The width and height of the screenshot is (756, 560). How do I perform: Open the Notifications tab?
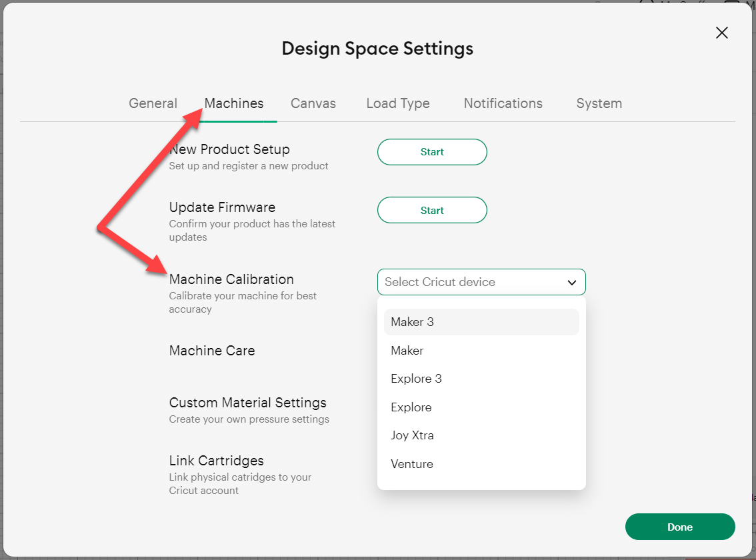tap(503, 103)
